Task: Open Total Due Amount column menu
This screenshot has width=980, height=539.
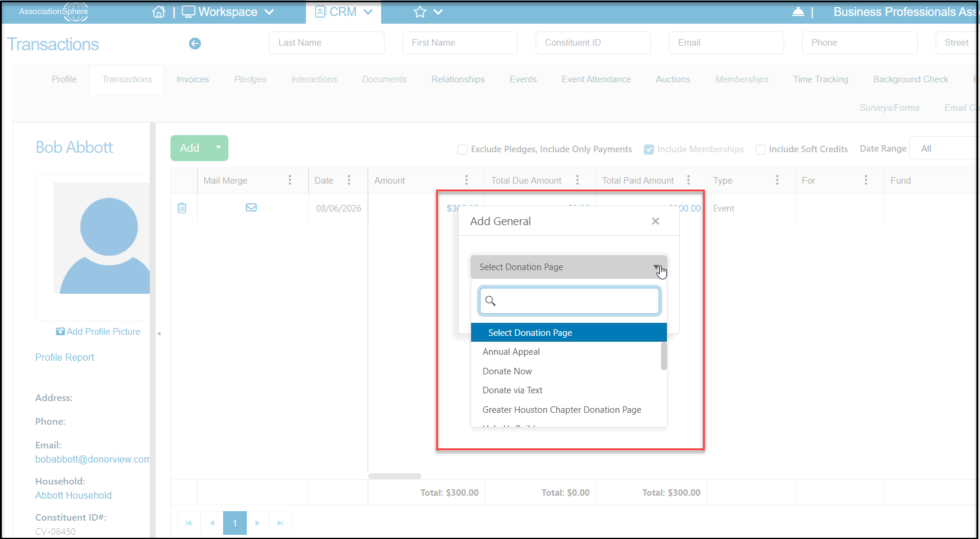Action: coord(578,180)
